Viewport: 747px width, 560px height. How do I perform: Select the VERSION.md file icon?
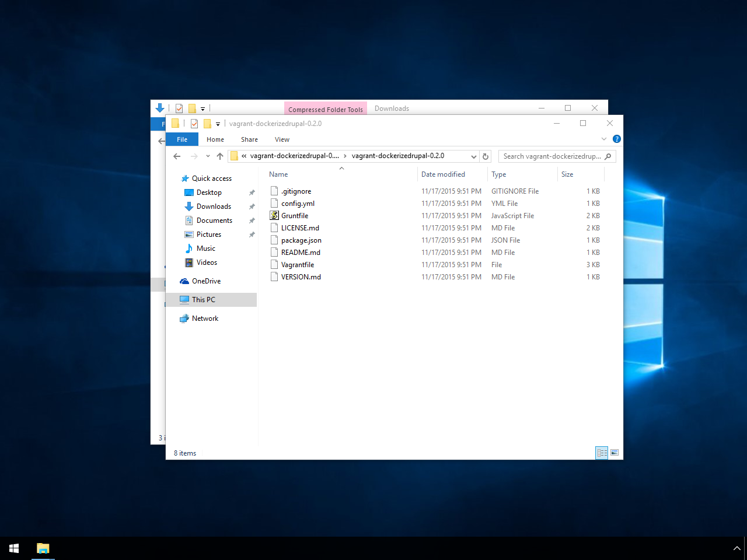[x=274, y=276]
